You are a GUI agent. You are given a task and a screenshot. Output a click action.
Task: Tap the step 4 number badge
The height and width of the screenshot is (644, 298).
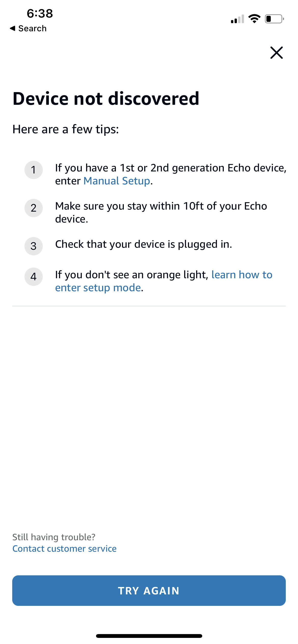(33, 277)
